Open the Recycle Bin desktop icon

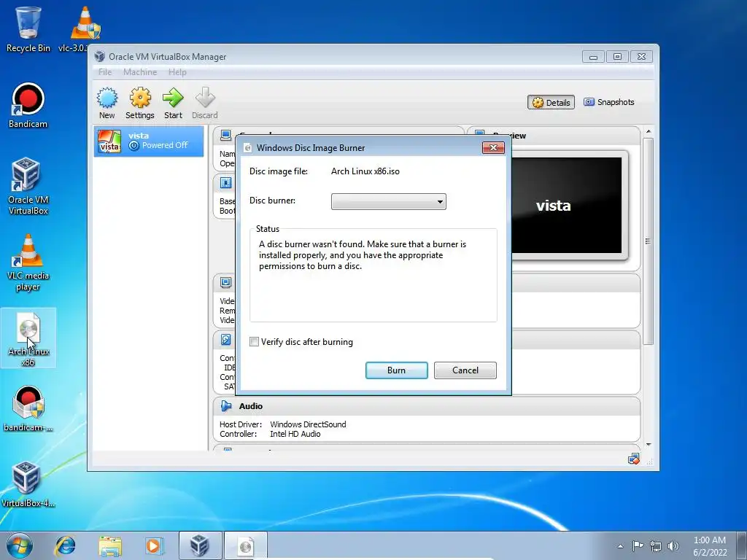click(x=28, y=28)
